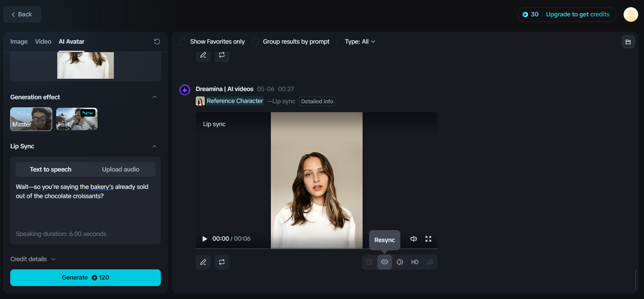Image resolution: width=644 pixels, height=299 pixels.
Task: Switch to the Video tab
Action: [x=43, y=42]
